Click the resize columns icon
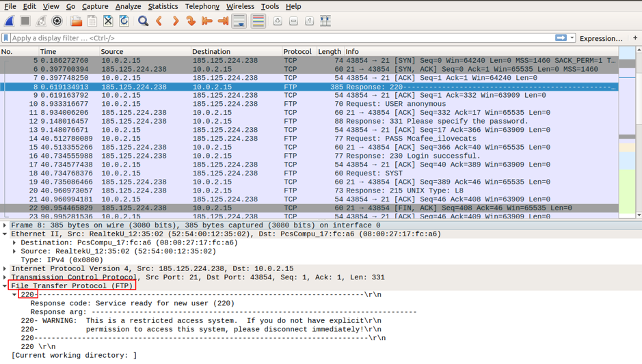The height and width of the screenshot is (364, 642). point(325,21)
